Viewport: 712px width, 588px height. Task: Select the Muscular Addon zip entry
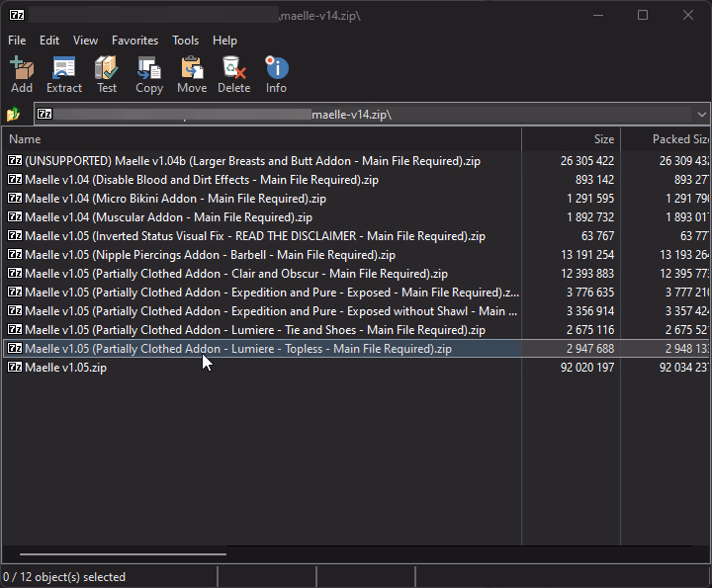[x=168, y=217]
